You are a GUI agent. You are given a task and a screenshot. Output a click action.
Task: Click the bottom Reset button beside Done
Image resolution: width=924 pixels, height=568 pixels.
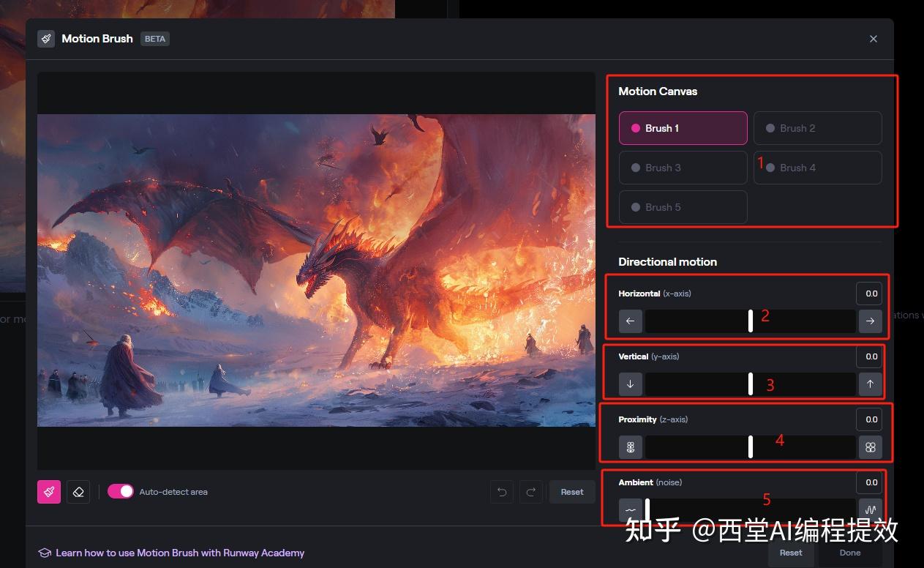[x=791, y=553]
